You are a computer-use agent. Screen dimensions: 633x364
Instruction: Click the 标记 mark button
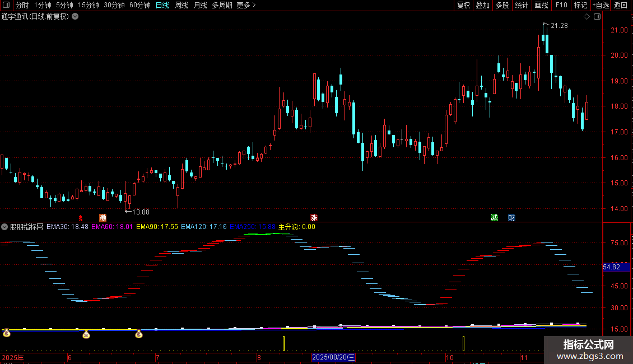pyautogui.click(x=580, y=5)
